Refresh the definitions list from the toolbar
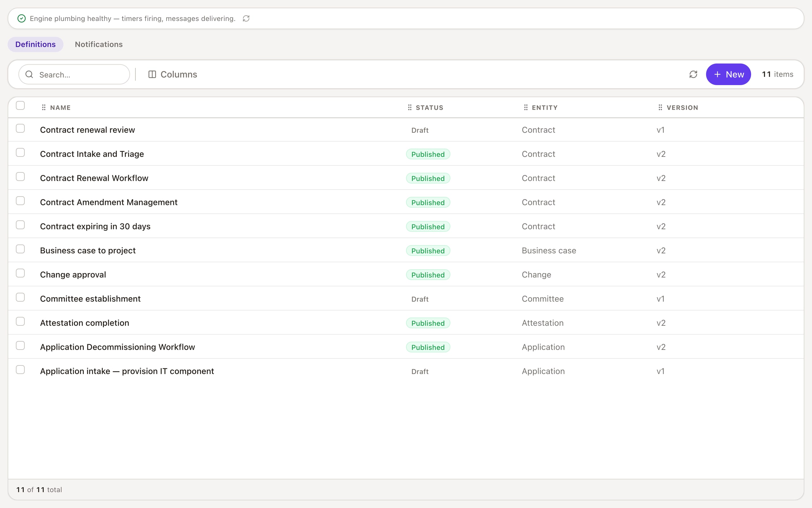 coord(693,74)
